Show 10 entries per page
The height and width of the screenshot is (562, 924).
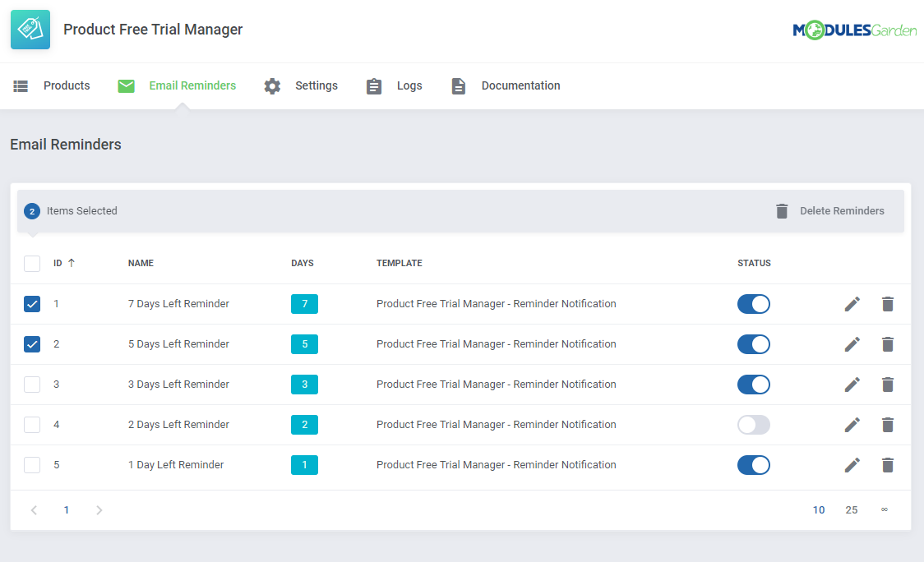click(x=819, y=510)
